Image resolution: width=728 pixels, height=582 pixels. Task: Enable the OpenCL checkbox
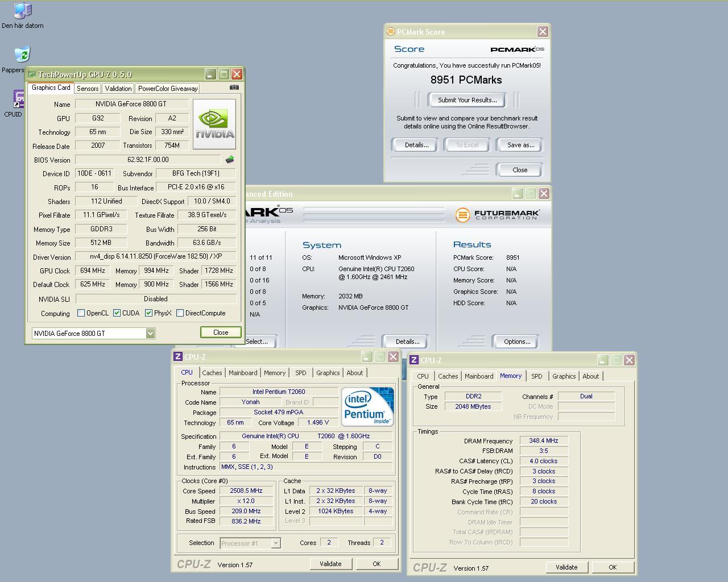pos(81,313)
